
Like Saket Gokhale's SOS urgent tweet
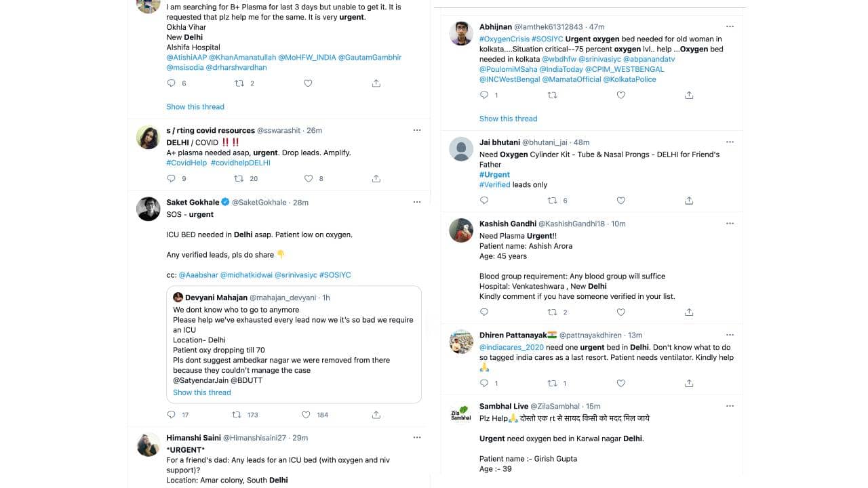(x=306, y=415)
